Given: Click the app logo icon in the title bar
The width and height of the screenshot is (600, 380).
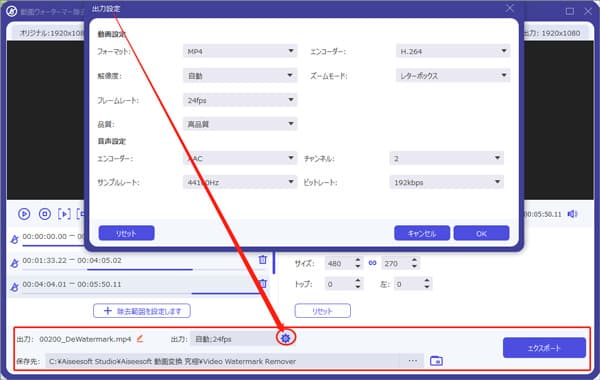Looking at the screenshot, I should coord(11,11).
